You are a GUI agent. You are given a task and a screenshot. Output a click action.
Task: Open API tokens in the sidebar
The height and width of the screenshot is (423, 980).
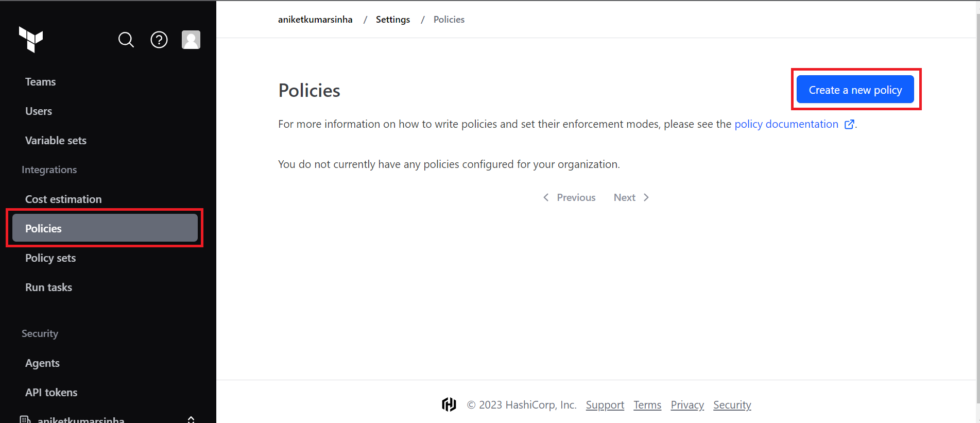(51, 393)
